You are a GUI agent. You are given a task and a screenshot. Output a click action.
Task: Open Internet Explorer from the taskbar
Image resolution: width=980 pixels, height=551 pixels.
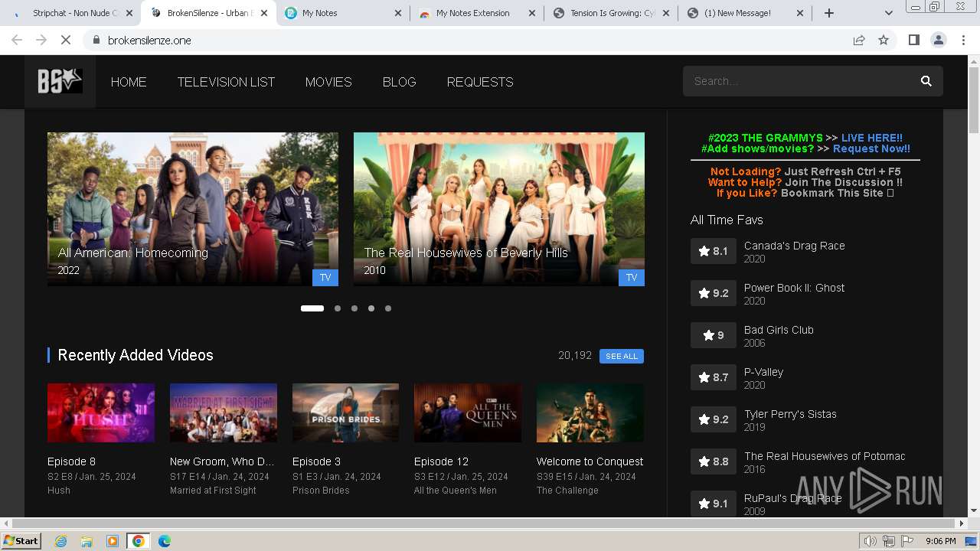tap(60, 541)
